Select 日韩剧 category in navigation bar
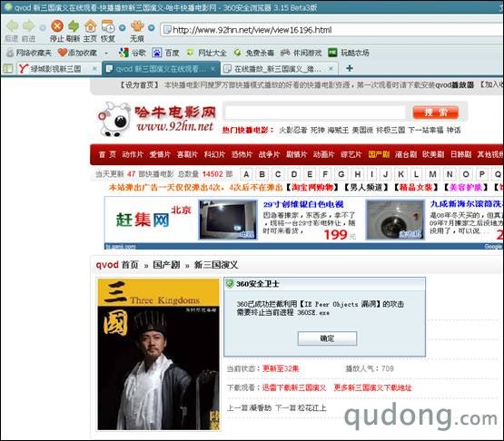This screenshot has width=504, height=441. point(461,154)
